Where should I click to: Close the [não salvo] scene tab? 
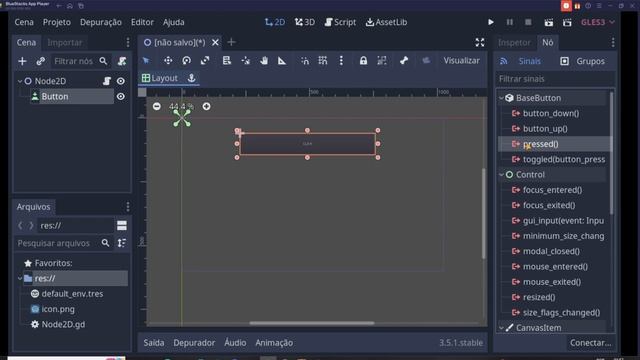[215, 42]
